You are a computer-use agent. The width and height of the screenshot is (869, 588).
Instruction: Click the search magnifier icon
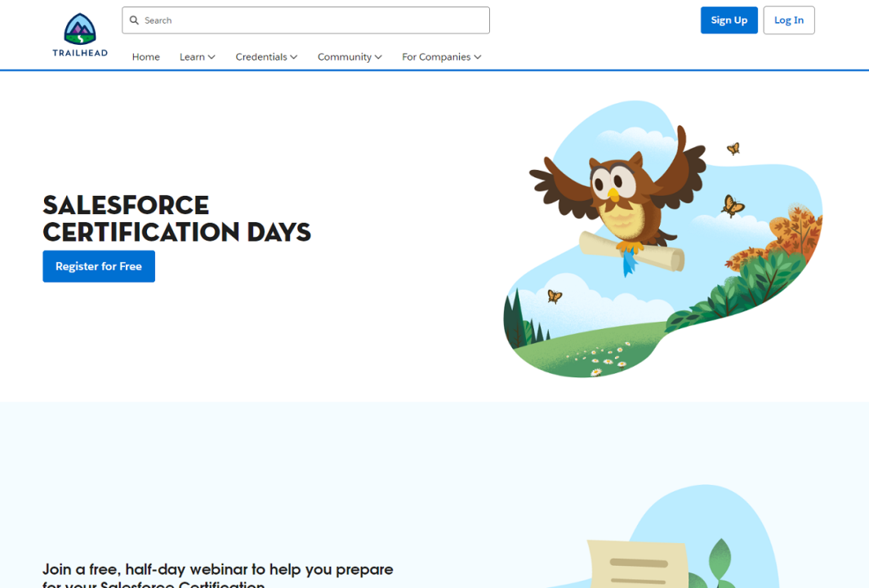134,20
